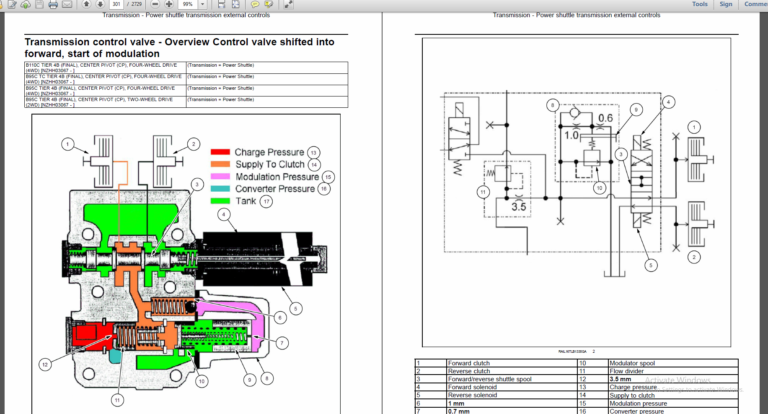768x414 pixels.
Task: Open the zoom level dropdown arrow
Action: [202, 4]
